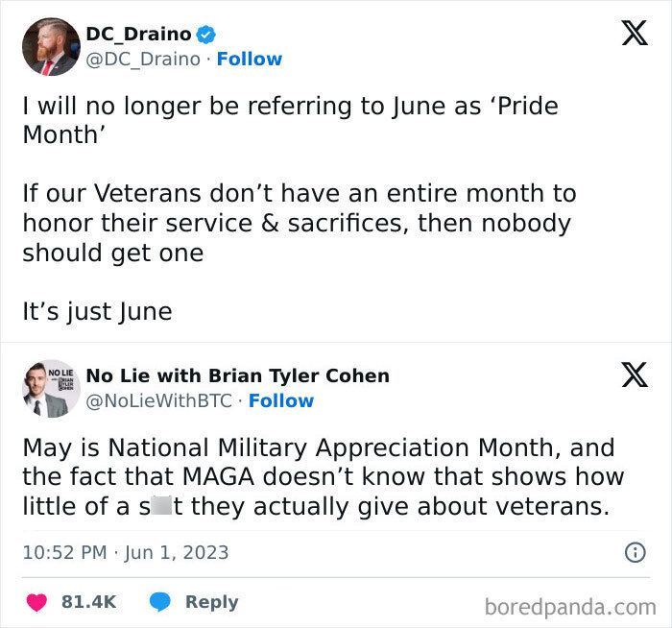Open DC_Draino's profile picture

coord(51,47)
